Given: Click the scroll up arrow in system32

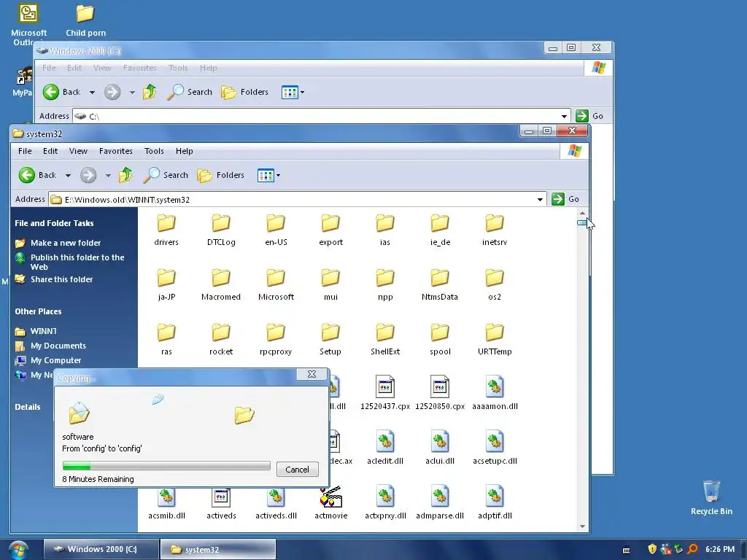Looking at the screenshot, I should [x=582, y=214].
